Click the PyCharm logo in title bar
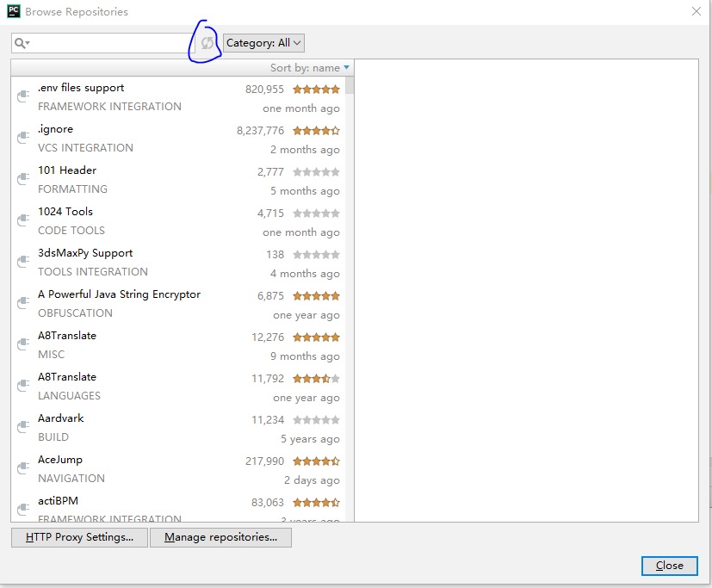712x588 pixels. click(x=14, y=11)
